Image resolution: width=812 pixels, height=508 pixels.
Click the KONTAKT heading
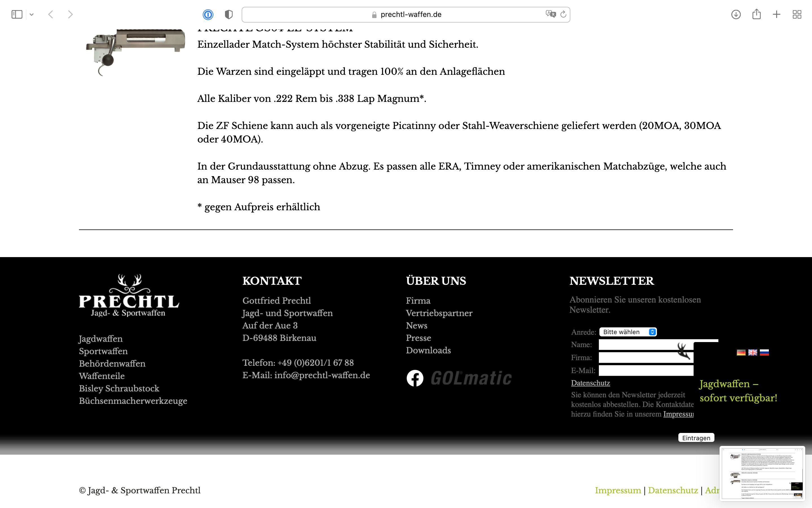point(272,281)
